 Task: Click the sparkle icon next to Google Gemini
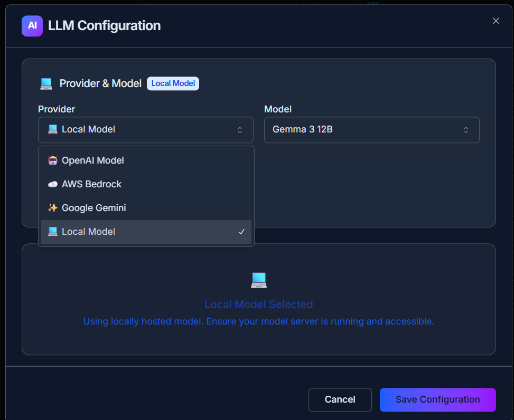coord(53,207)
